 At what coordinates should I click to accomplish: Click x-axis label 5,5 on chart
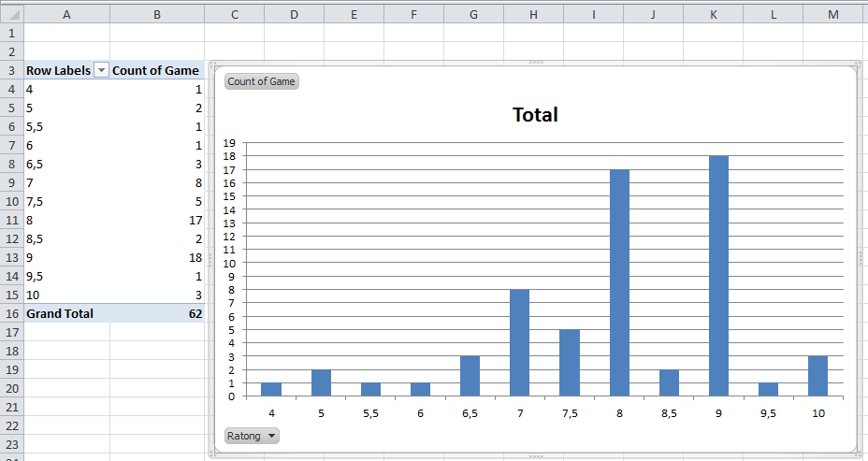click(x=371, y=413)
